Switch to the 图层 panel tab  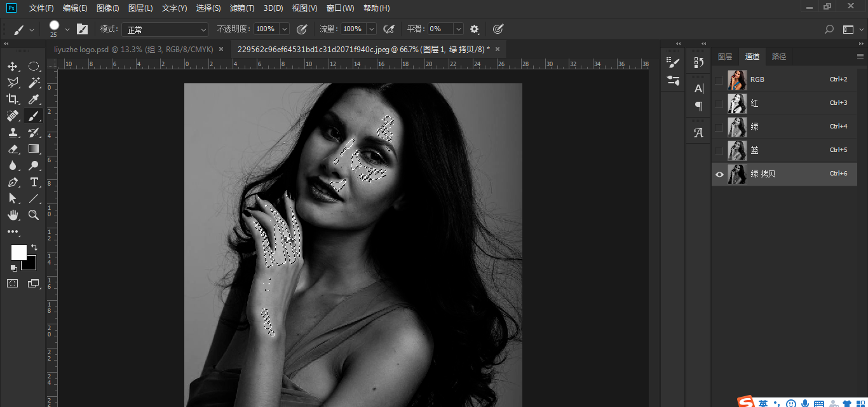point(725,57)
